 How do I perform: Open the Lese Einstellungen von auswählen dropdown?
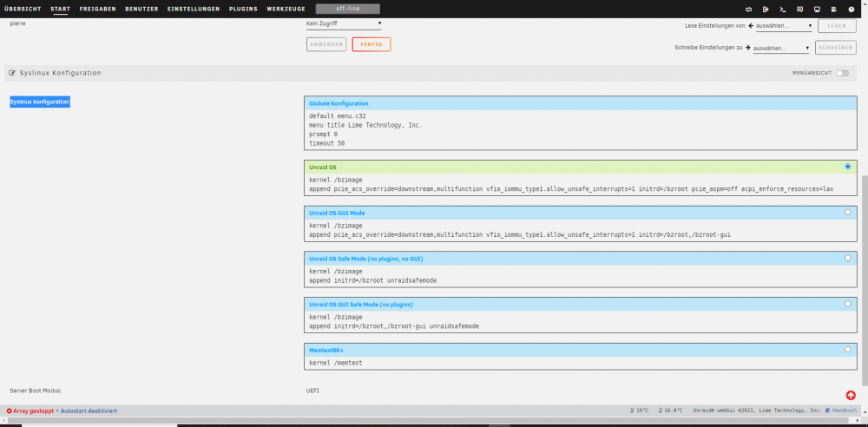pyautogui.click(x=784, y=25)
